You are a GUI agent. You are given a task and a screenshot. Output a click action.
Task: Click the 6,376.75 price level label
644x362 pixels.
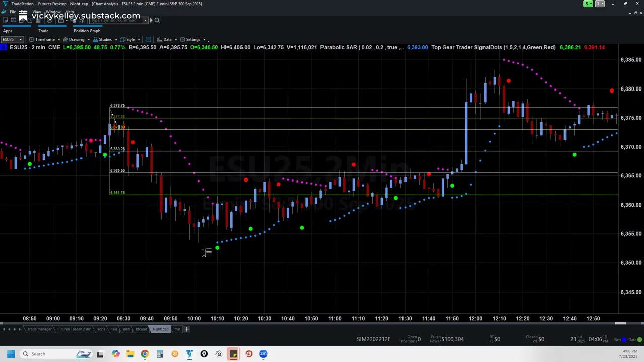(x=117, y=106)
